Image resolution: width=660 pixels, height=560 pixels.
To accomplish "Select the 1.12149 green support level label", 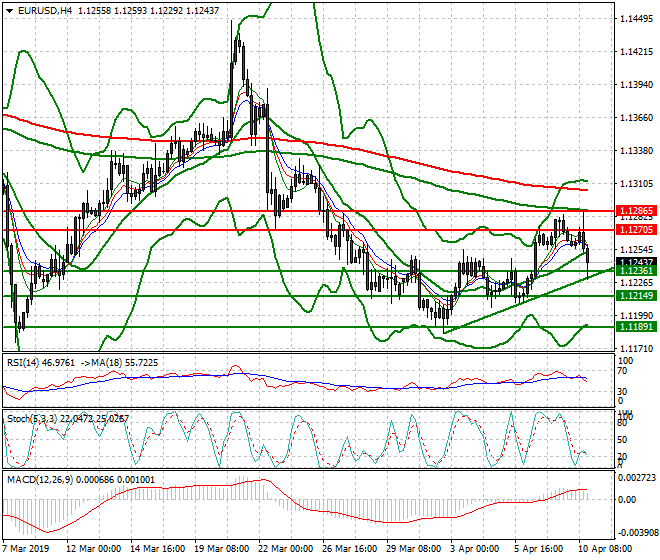I will pyautogui.click(x=636, y=296).
